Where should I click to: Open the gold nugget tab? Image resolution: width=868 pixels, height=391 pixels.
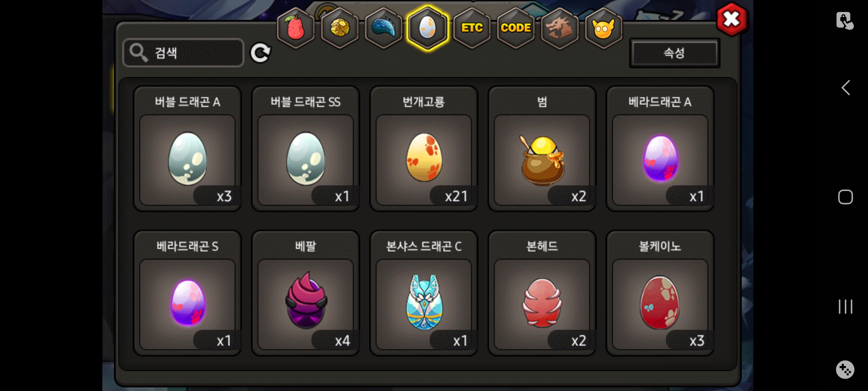[x=340, y=28]
